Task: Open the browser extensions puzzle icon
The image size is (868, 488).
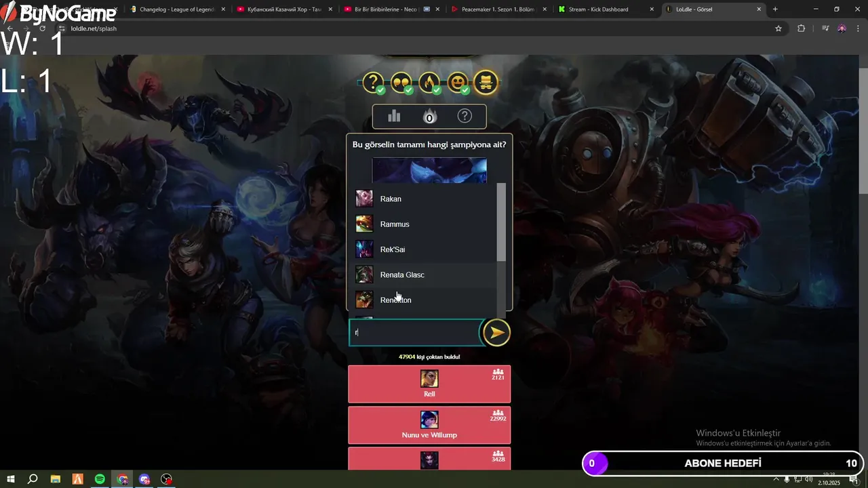Action: click(802, 28)
